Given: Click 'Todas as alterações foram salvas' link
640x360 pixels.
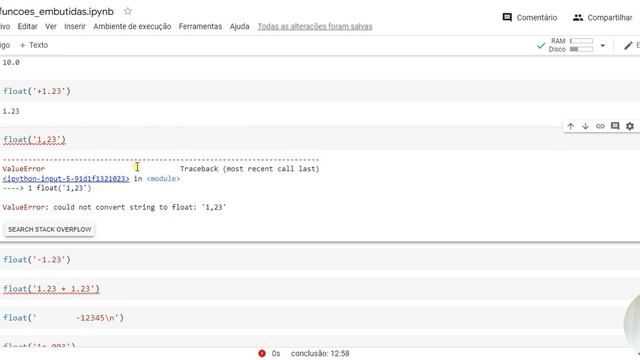Looking at the screenshot, I should [x=315, y=26].
